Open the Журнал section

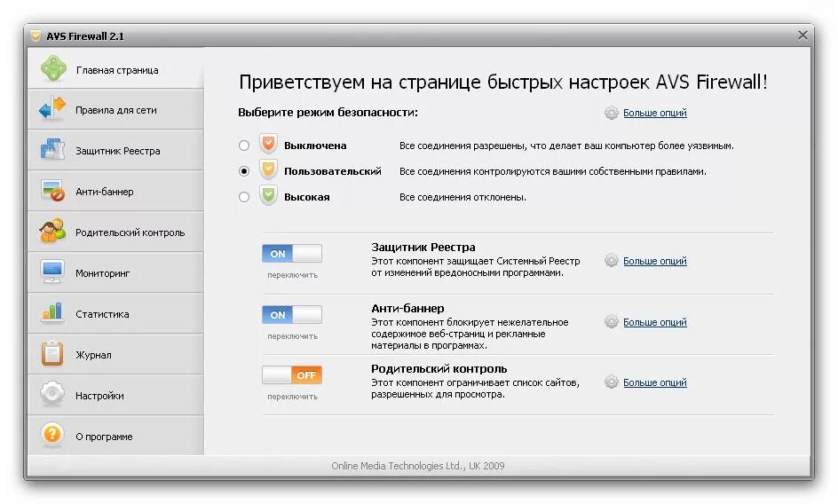[115, 354]
